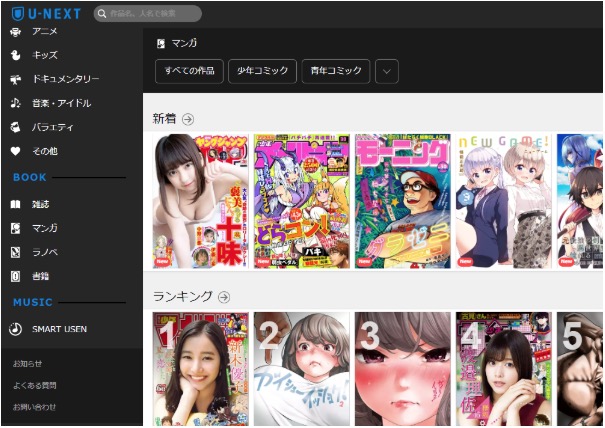
Task: Select ラノベ in the sidebar
Action: [44, 252]
